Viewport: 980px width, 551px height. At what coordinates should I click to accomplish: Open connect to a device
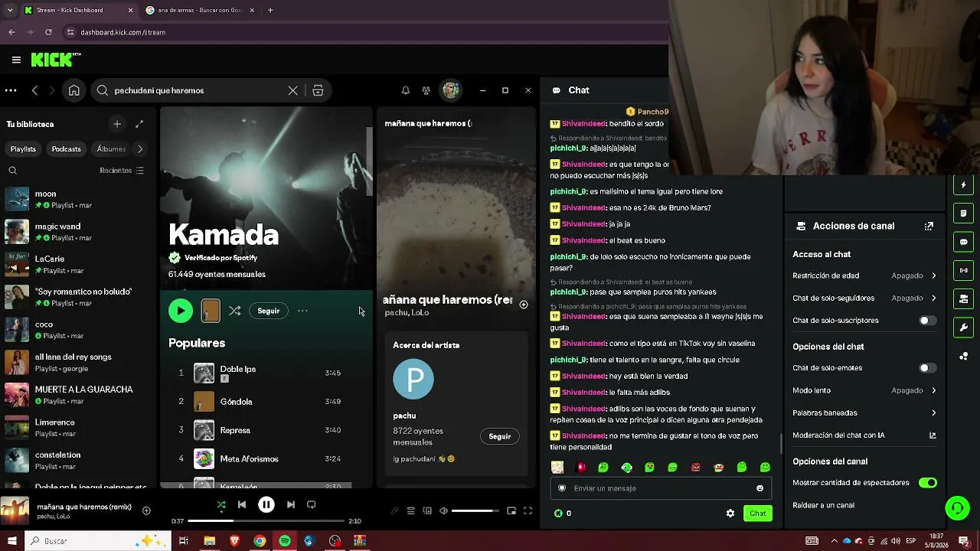pyautogui.click(x=427, y=511)
